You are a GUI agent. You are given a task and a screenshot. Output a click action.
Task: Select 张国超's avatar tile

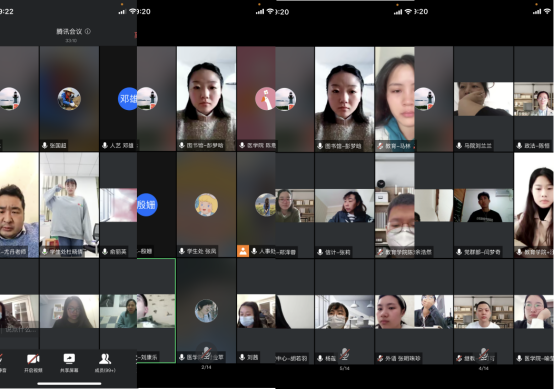point(69,99)
